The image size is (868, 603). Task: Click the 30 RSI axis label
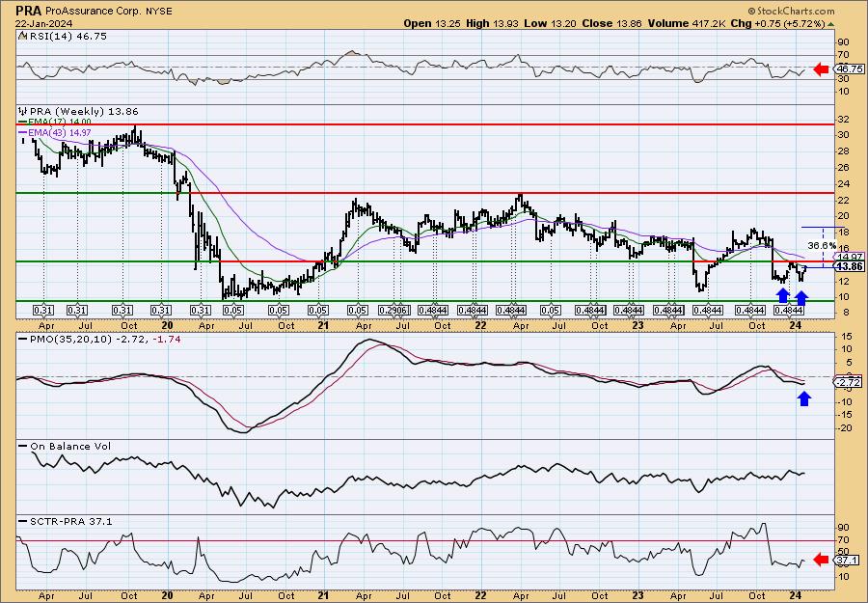[844, 79]
